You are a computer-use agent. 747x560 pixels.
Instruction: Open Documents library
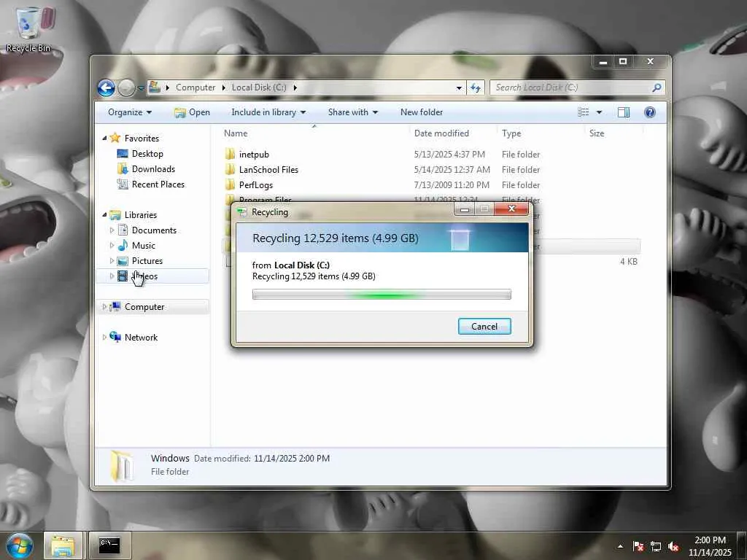click(x=154, y=230)
